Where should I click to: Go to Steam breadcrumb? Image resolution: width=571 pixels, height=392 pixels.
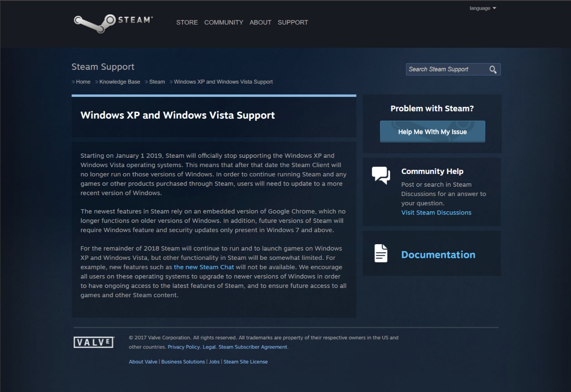[x=157, y=82]
